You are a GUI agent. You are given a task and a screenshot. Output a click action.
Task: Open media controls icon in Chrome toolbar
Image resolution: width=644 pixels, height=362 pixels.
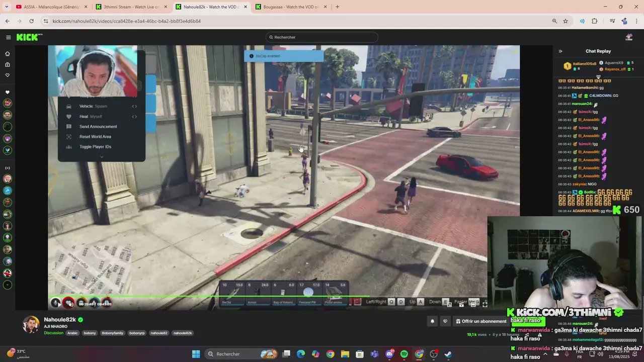(x=612, y=21)
